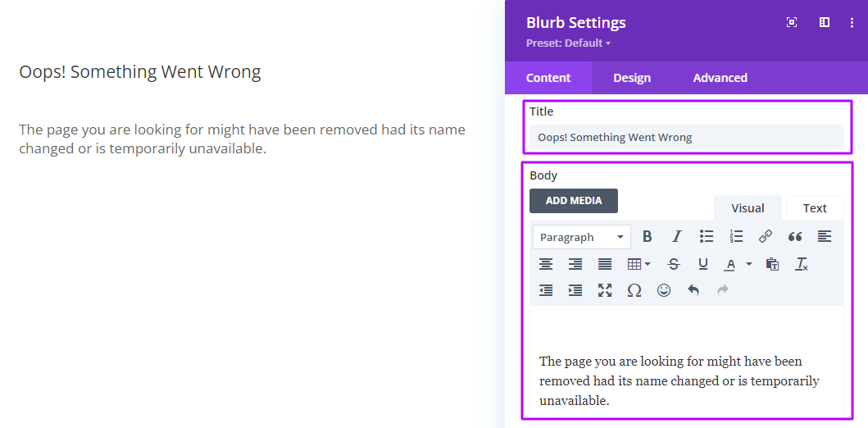Toggle justify text alignment

click(x=605, y=264)
